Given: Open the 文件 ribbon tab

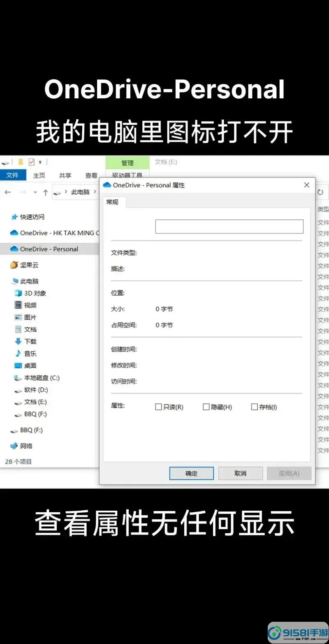Looking at the screenshot, I should 13,175.
